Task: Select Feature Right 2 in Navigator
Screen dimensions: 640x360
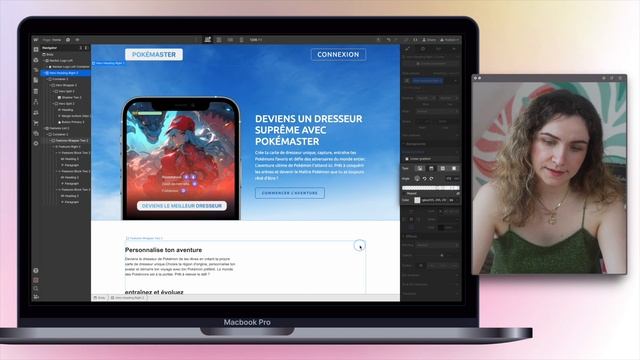Action: [x=69, y=147]
